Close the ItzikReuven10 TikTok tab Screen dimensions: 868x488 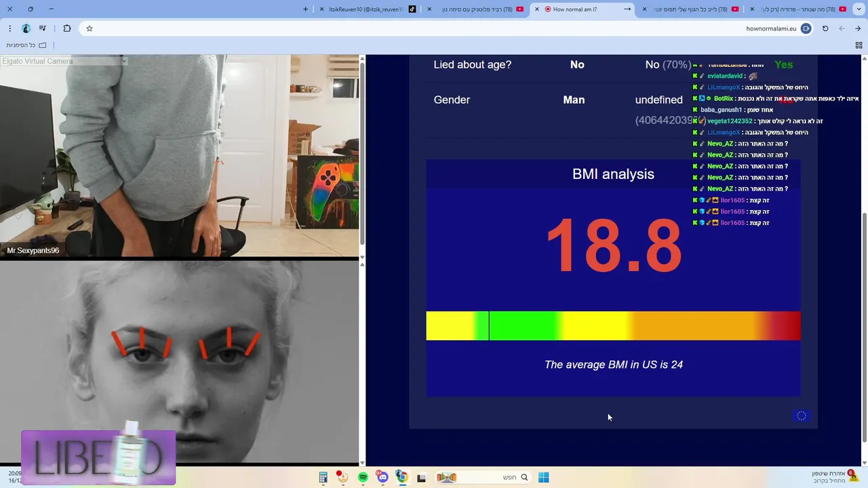click(321, 9)
